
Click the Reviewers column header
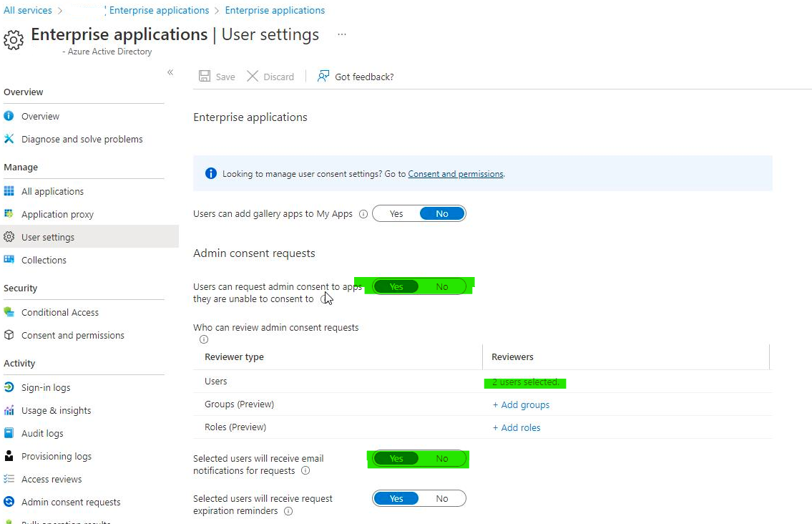pos(512,356)
